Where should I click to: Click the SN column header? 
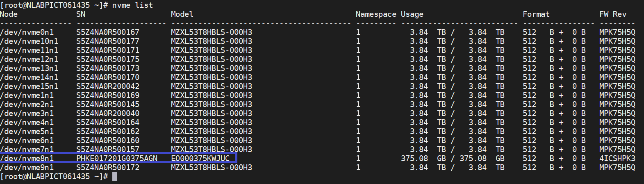coord(81,14)
